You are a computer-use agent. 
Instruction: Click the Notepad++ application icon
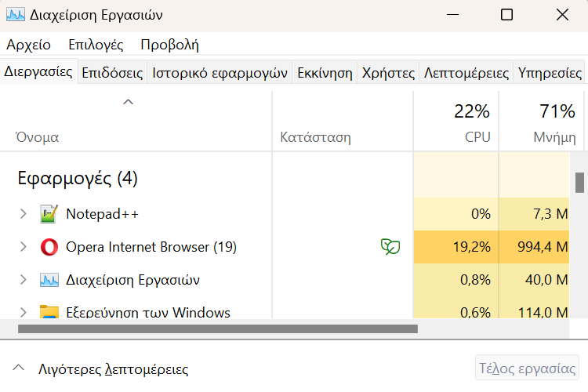click(49, 214)
